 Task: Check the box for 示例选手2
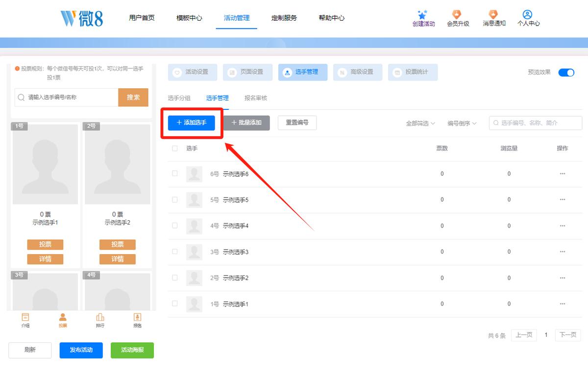pos(175,278)
